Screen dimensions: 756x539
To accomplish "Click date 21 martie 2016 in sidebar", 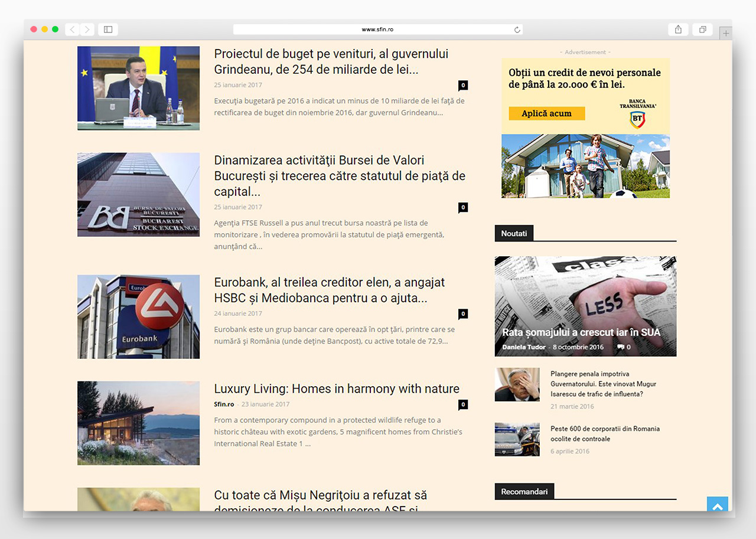I will tap(572, 406).
